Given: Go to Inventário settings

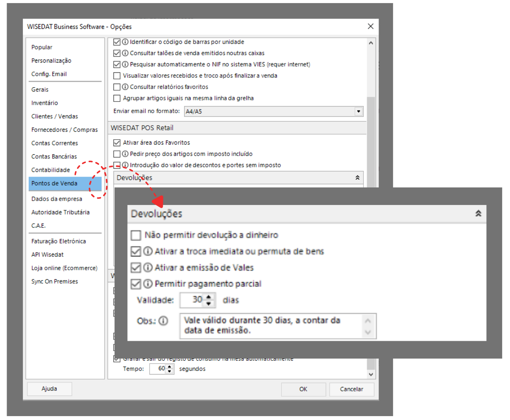Looking at the screenshot, I should (x=45, y=103).
